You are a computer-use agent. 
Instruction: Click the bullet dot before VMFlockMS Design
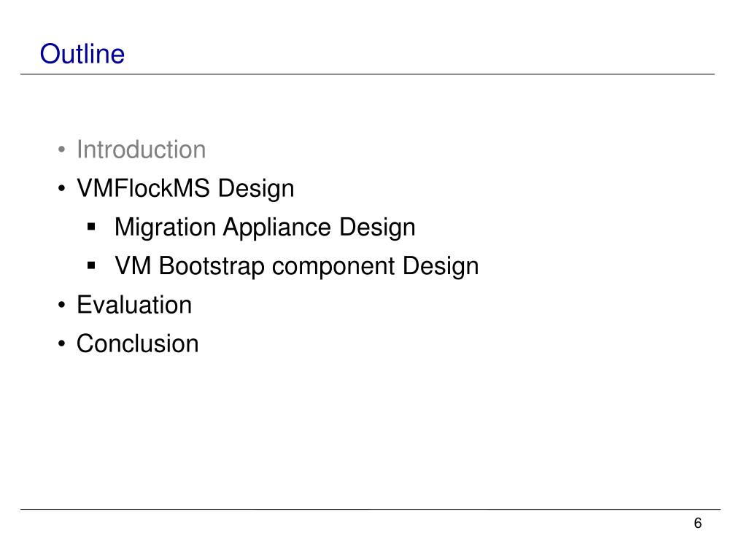coord(61,189)
